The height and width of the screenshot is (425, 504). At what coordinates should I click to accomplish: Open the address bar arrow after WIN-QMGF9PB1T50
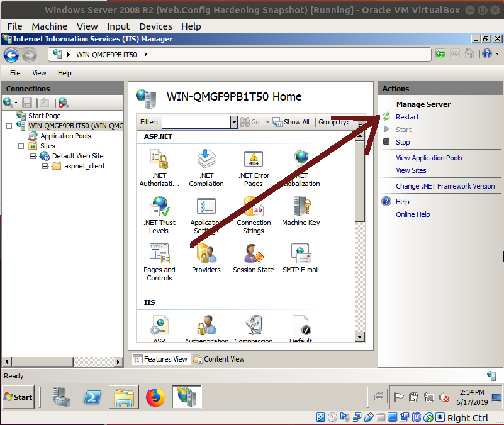click(145, 55)
